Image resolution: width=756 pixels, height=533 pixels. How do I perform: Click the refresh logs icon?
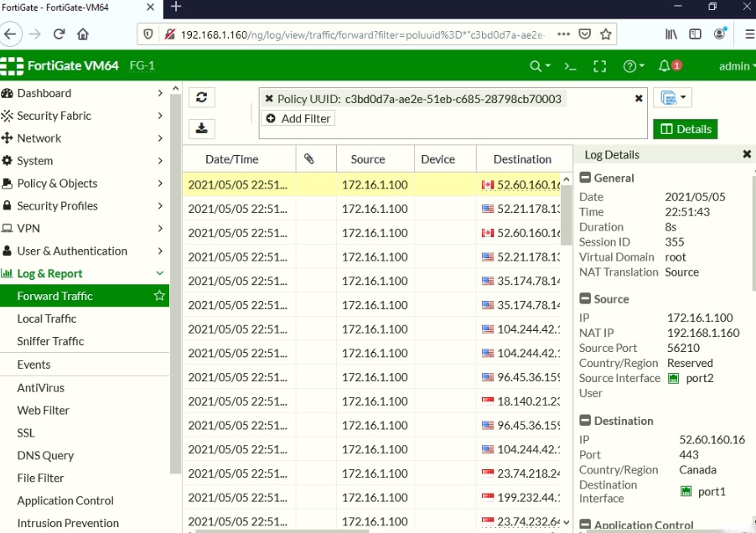tap(201, 97)
